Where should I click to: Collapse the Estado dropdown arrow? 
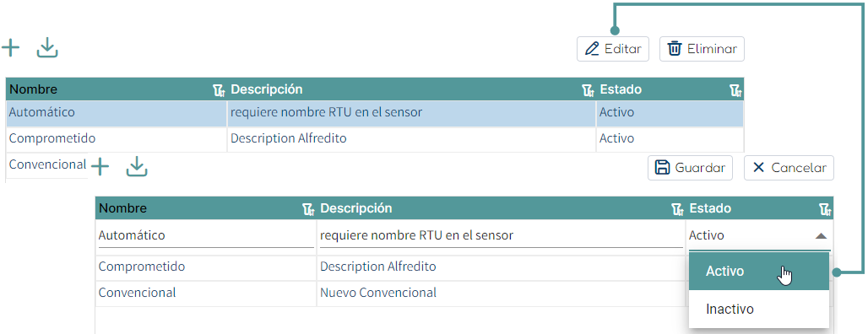(x=821, y=236)
